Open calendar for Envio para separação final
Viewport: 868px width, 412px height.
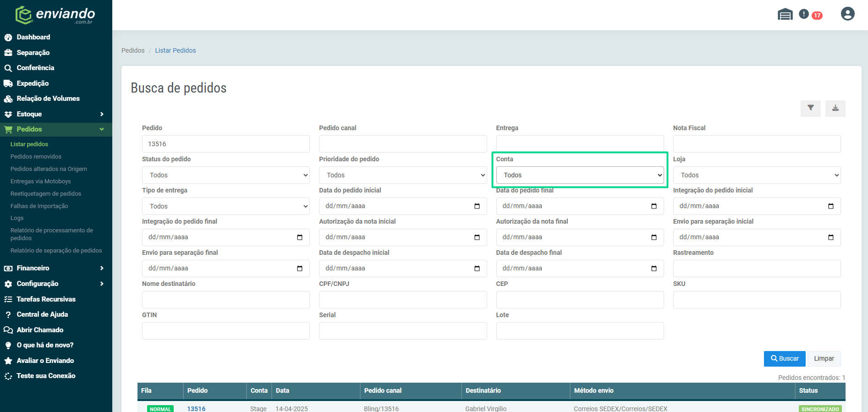pyautogui.click(x=300, y=269)
